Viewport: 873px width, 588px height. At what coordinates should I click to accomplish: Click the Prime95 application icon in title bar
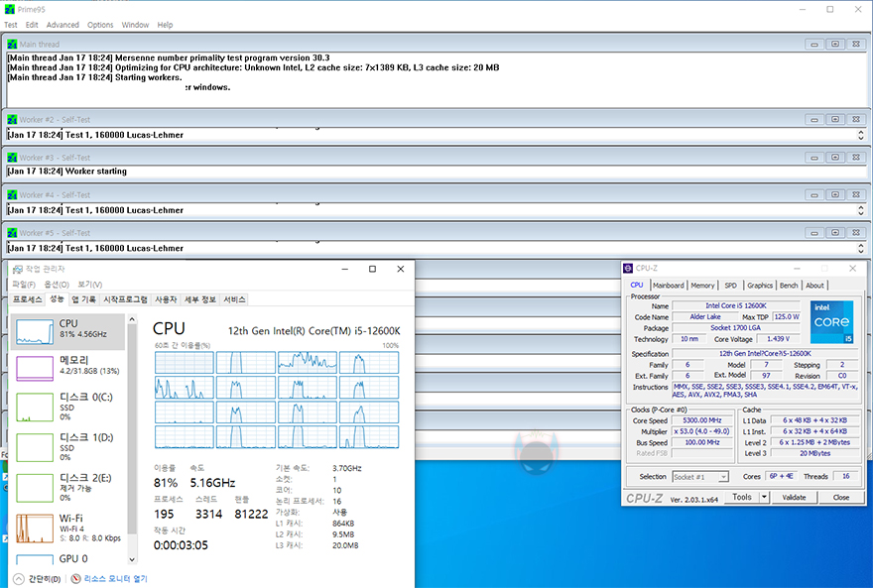click(10, 10)
